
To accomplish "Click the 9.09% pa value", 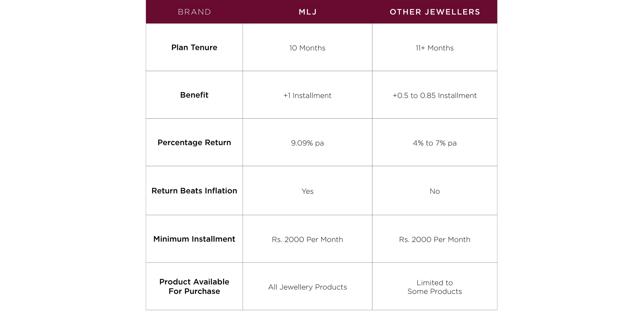I will [x=307, y=143].
